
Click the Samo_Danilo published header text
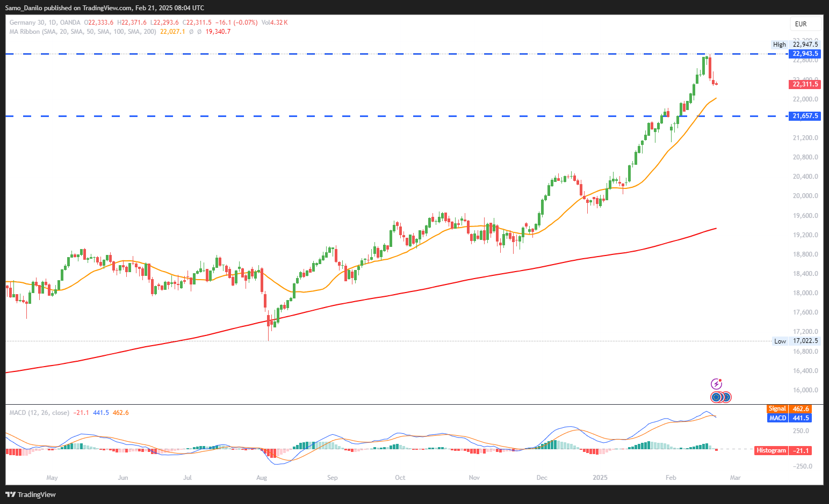click(x=105, y=8)
